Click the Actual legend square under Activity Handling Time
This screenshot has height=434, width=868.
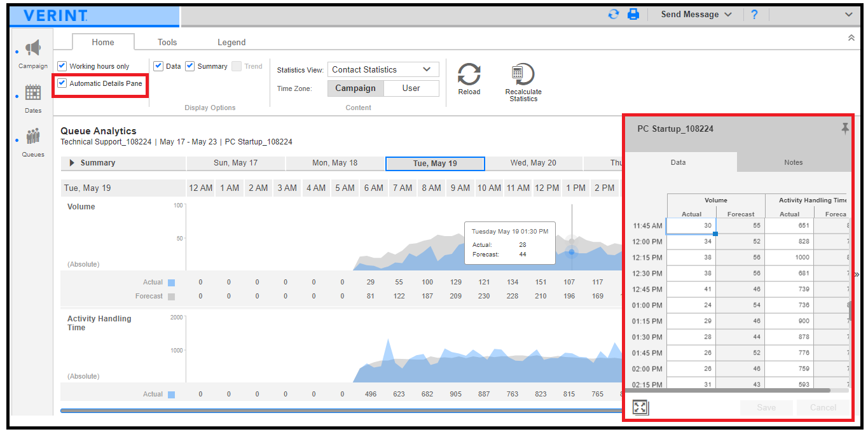[x=171, y=395]
